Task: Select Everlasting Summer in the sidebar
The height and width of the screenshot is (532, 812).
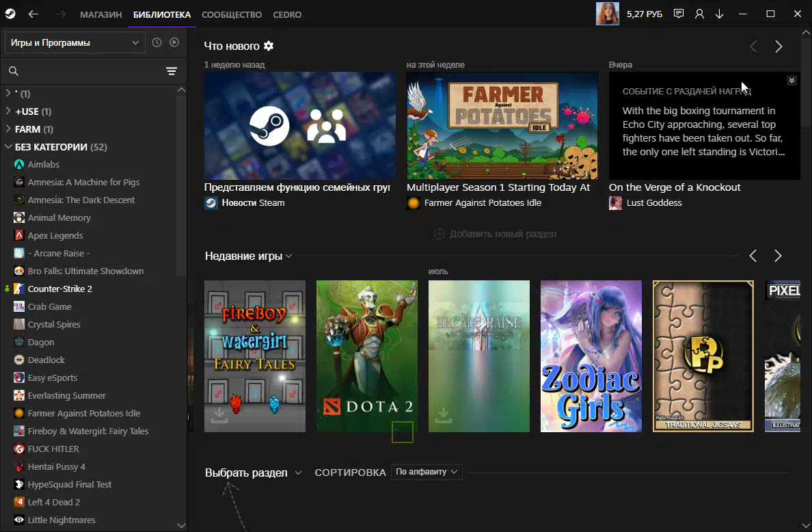Action: pos(66,395)
